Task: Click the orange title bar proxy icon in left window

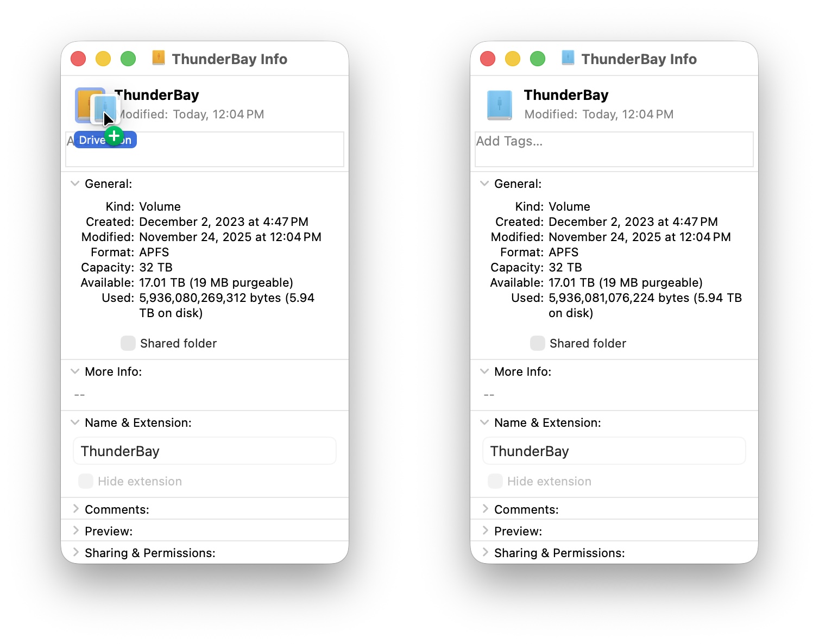Action: coord(159,58)
